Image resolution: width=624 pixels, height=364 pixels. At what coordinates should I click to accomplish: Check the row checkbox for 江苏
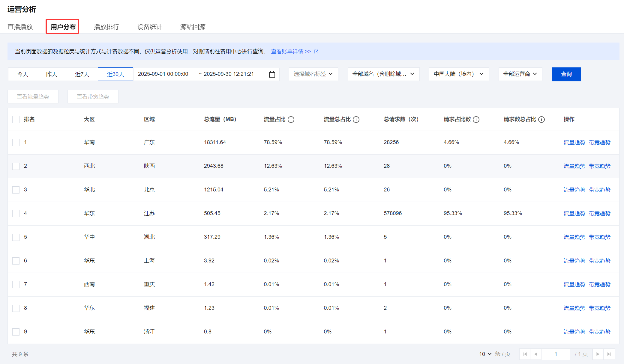pyautogui.click(x=16, y=214)
